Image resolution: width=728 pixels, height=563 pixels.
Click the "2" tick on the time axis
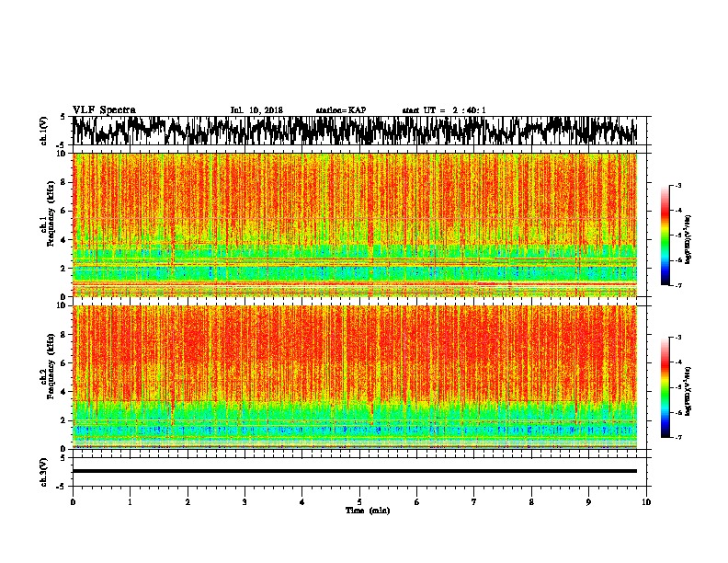coord(188,502)
